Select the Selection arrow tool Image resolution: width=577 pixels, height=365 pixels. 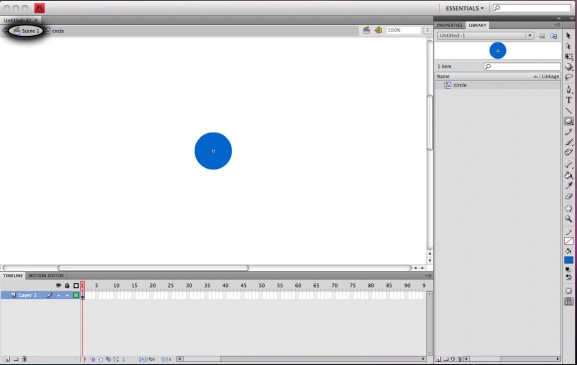pos(569,36)
